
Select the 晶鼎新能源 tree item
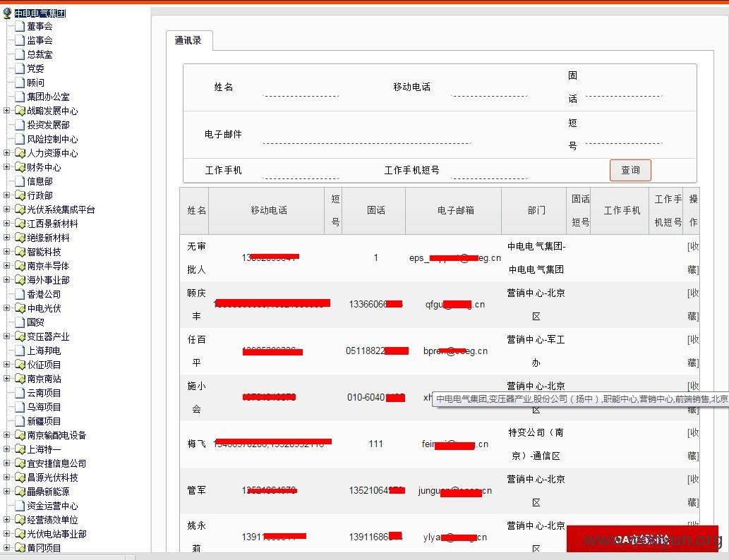click(x=48, y=492)
